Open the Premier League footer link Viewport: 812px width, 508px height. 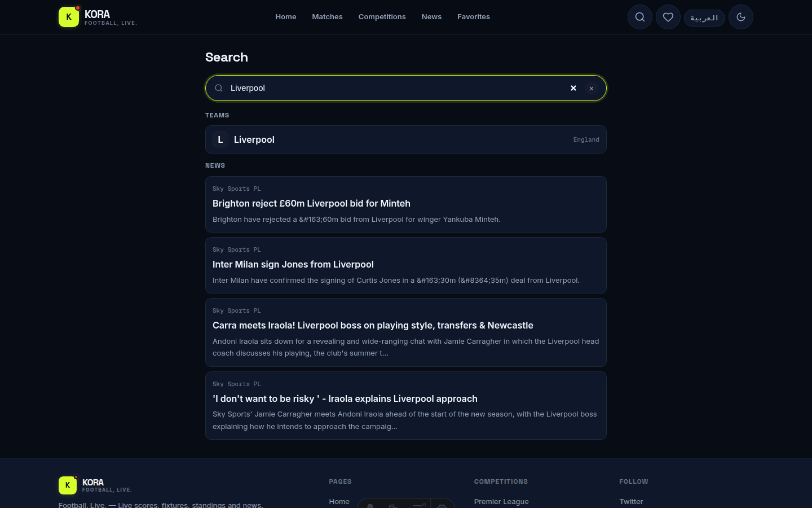pyautogui.click(x=501, y=501)
